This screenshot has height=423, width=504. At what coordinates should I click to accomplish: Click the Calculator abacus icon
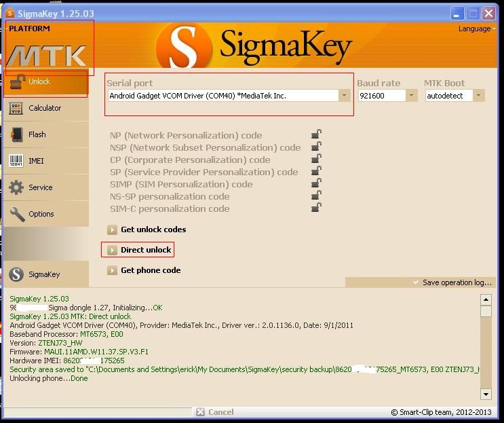coord(16,109)
